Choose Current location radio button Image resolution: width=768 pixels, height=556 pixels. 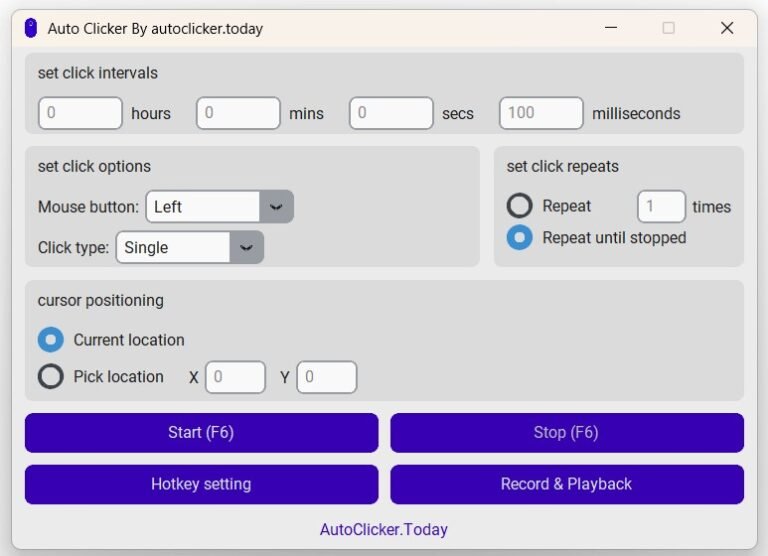(x=51, y=339)
